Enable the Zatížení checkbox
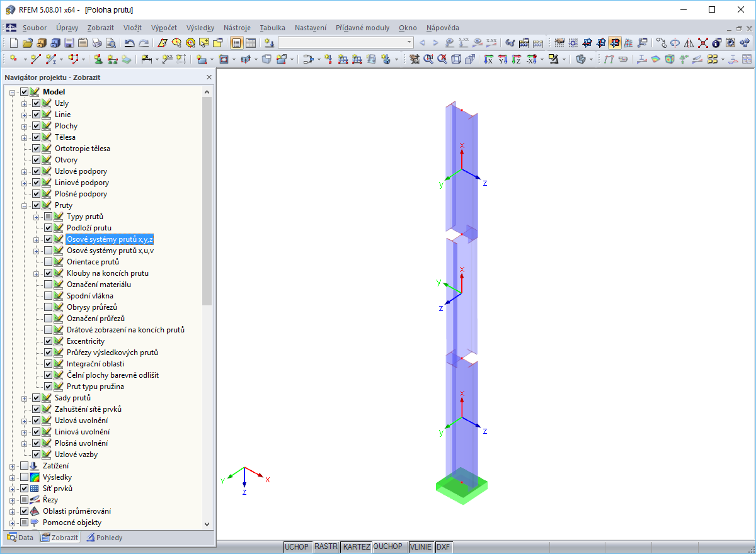 [x=25, y=466]
